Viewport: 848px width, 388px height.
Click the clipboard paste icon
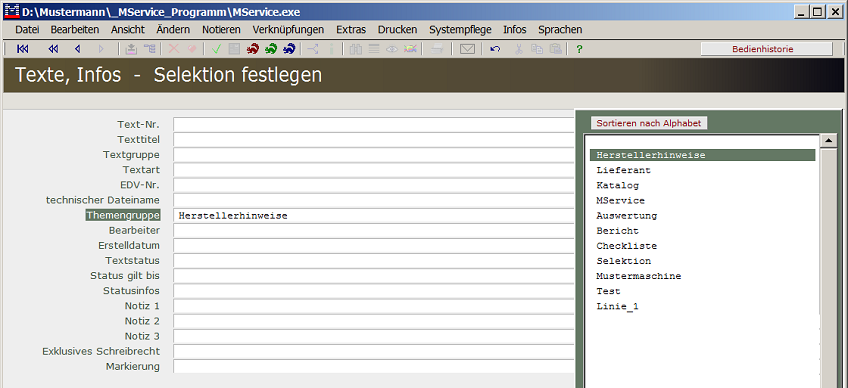tap(555, 49)
